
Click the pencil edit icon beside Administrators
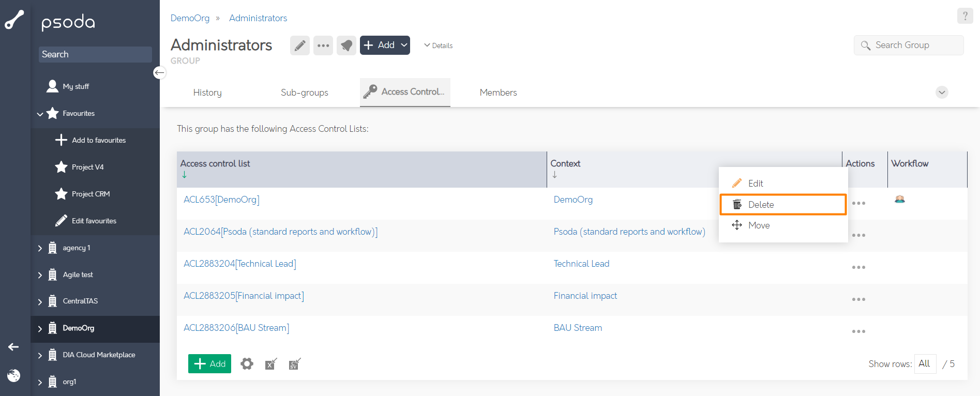point(300,45)
